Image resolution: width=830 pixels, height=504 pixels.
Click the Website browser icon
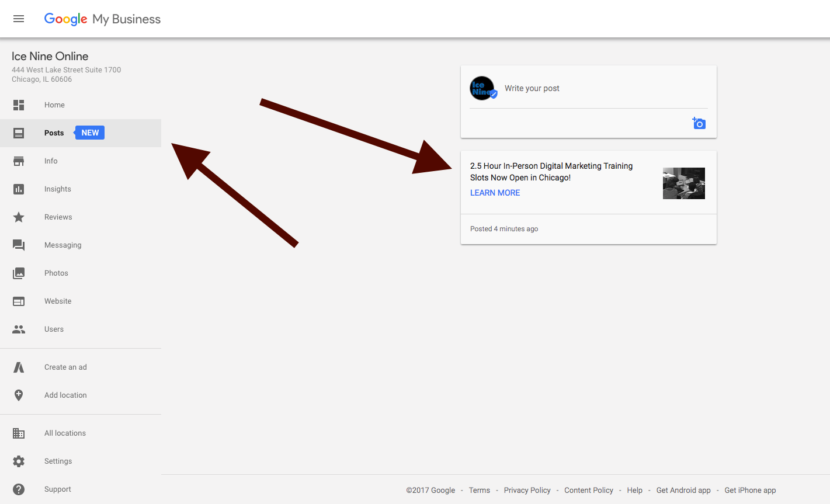pyautogui.click(x=19, y=301)
